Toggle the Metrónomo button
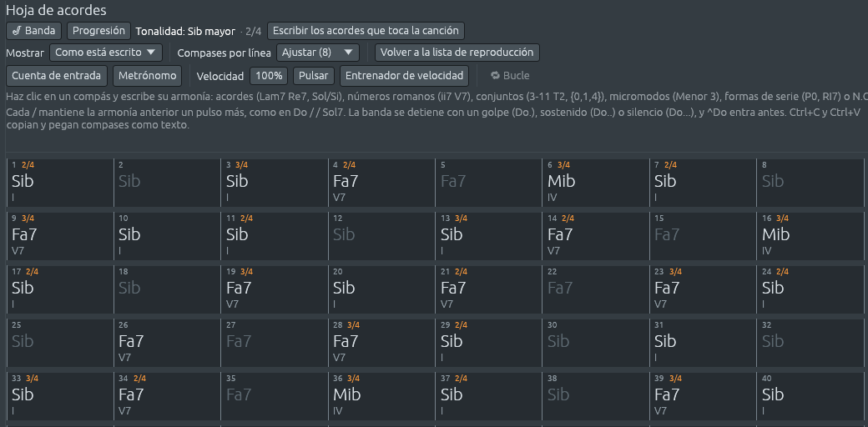The height and width of the screenshot is (427, 868). (x=147, y=76)
